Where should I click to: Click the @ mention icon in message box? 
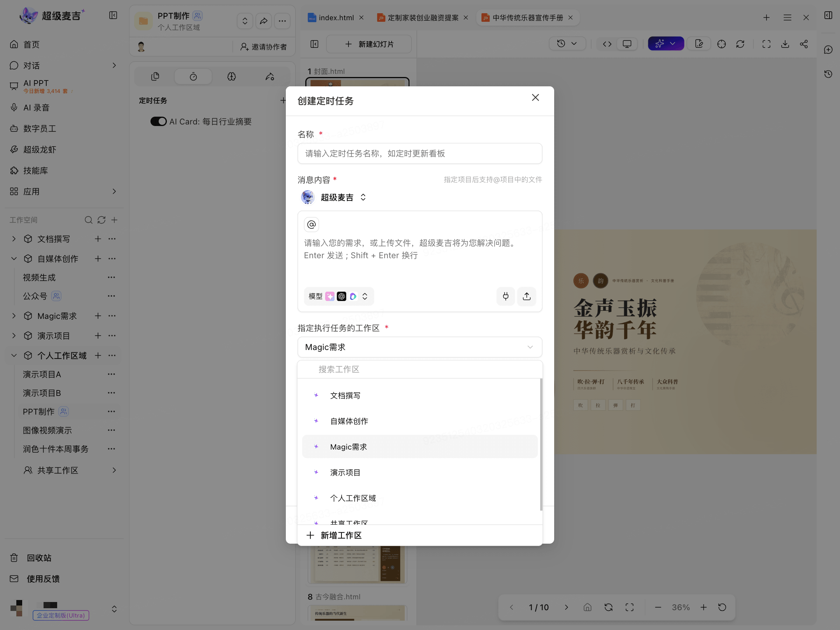coord(311,224)
